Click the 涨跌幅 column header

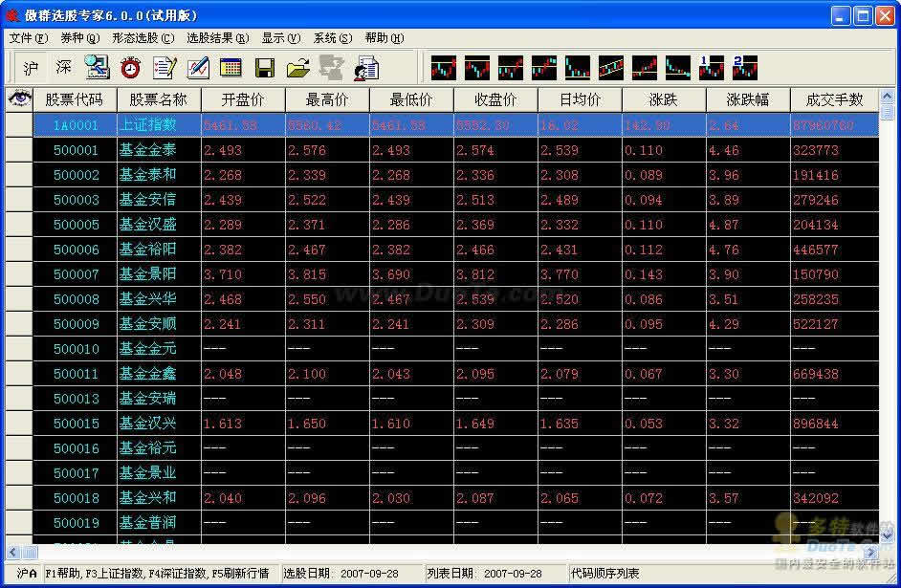click(748, 100)
